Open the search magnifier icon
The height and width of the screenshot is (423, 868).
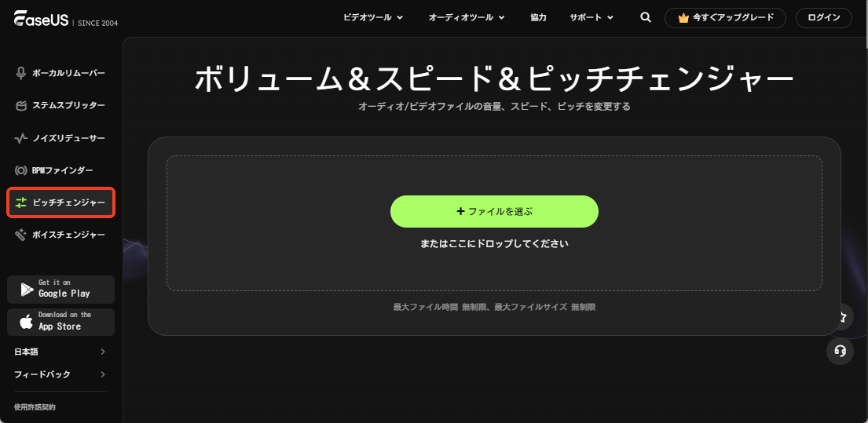646,17
